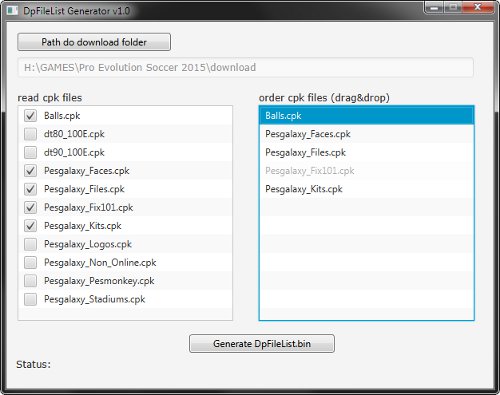Check the Pesgalaxy_Pesmonkey.cpk checkbox
The width and height of the screenshot is (500, 395).
click(x=30, y=281)
